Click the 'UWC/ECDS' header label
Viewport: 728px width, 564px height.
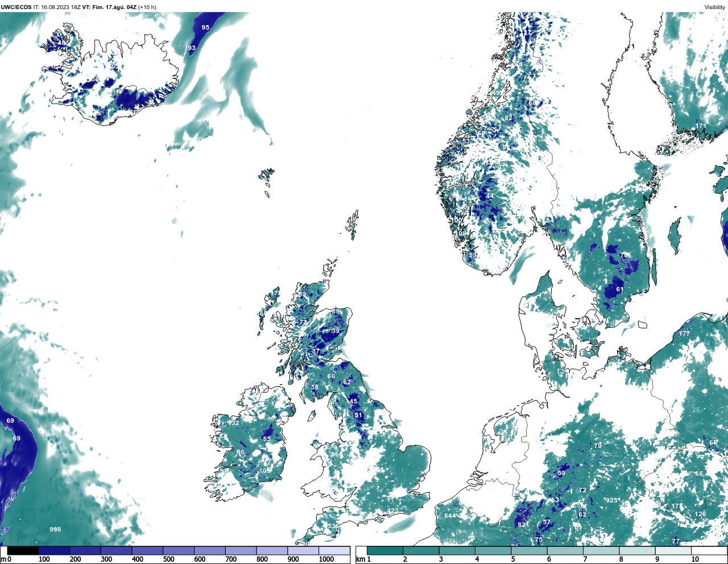[16, 7]
